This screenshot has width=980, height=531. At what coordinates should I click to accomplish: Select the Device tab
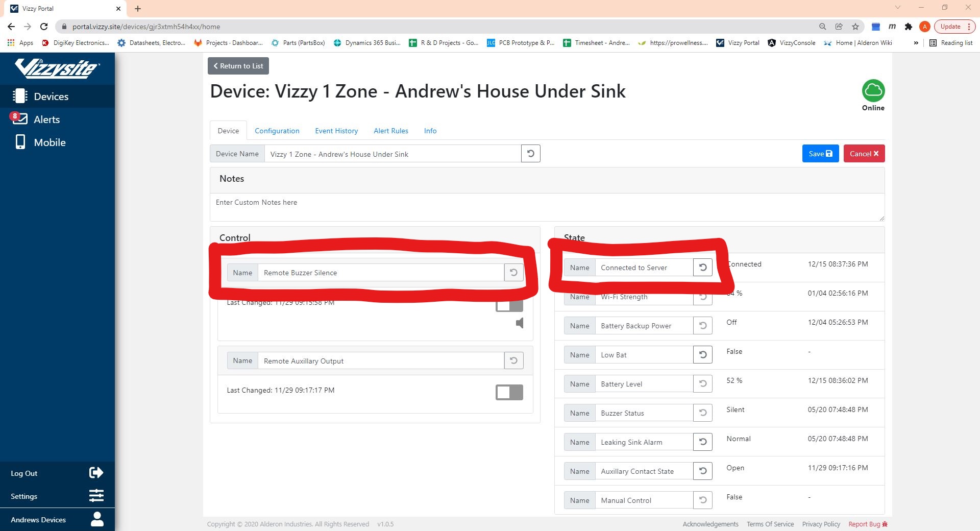228,131
